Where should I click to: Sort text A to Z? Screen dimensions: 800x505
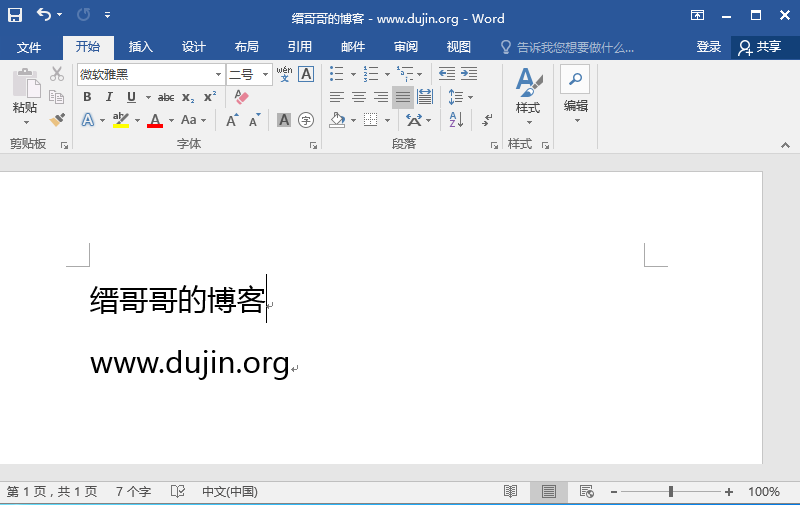pyautogui.click(x=456, y=120)
